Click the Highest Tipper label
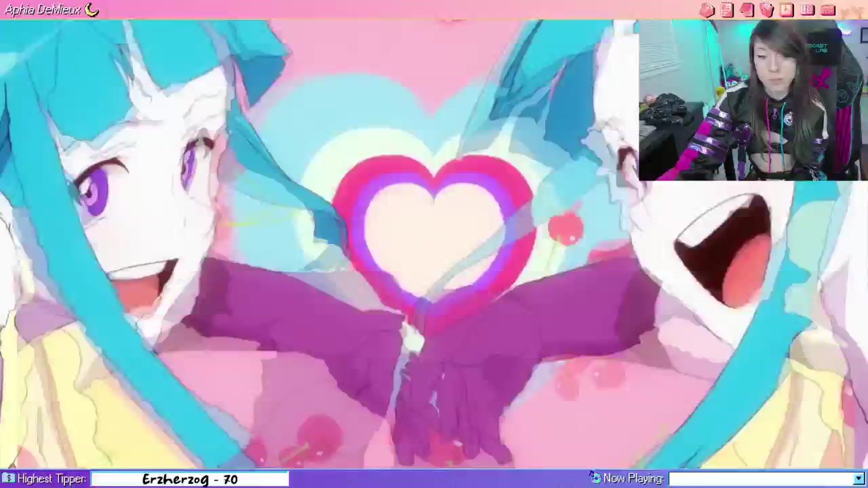This screenshot has width=868, height=488. pos(52,479)
